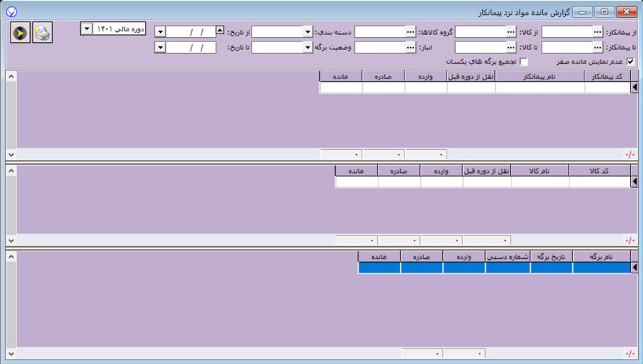643x364 pixels.
Task: Select the highlighted blue row in bottom grid
Action: (x=493, y=268)
